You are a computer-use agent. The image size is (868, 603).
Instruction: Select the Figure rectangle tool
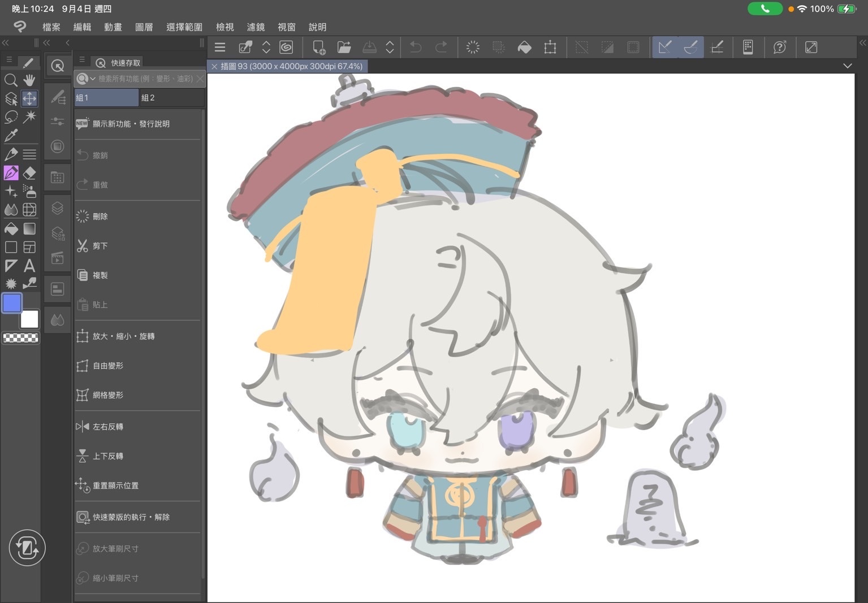(11, 247)
